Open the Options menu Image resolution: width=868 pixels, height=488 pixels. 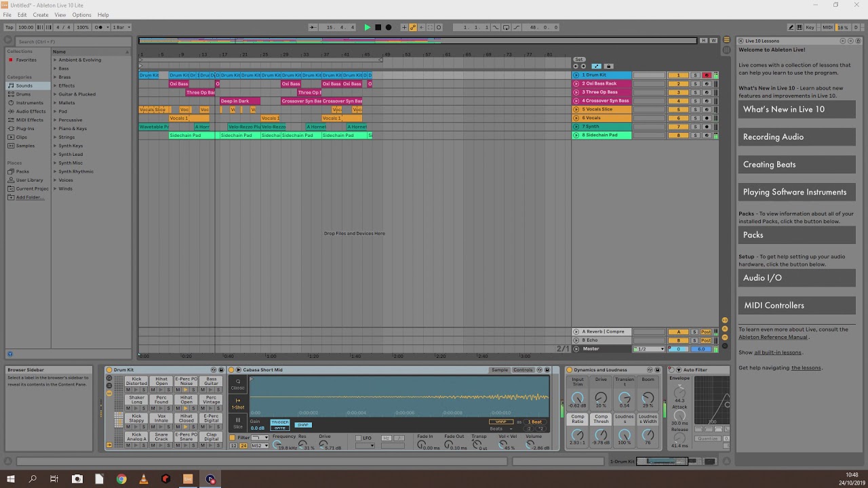pyautogui.click(x=81, y=15)
